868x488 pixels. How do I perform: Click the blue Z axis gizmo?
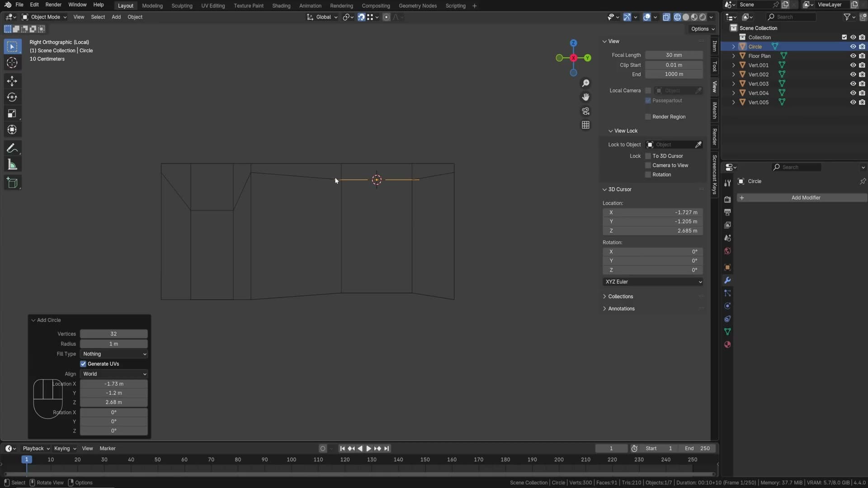573,43
